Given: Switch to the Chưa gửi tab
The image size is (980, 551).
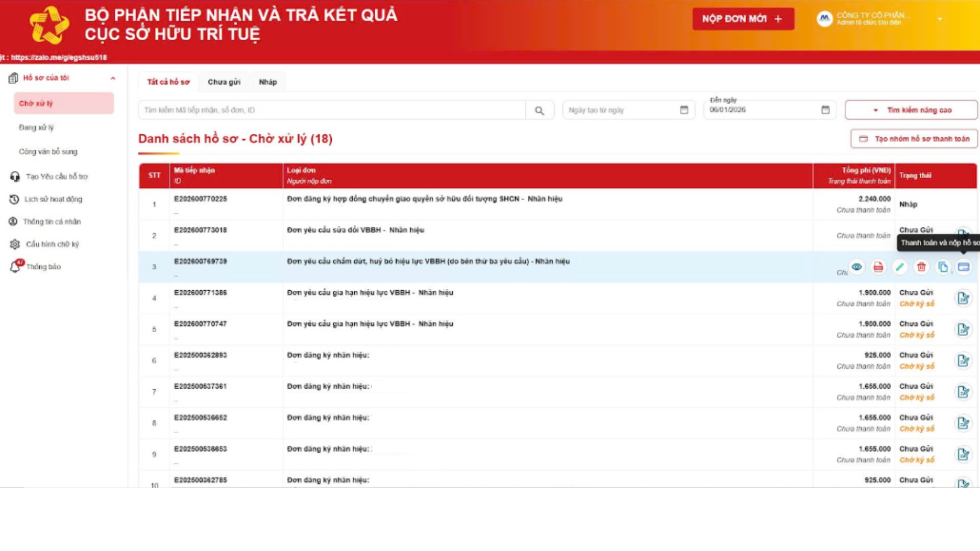Looking at the screenshot, I should point(224,82).
